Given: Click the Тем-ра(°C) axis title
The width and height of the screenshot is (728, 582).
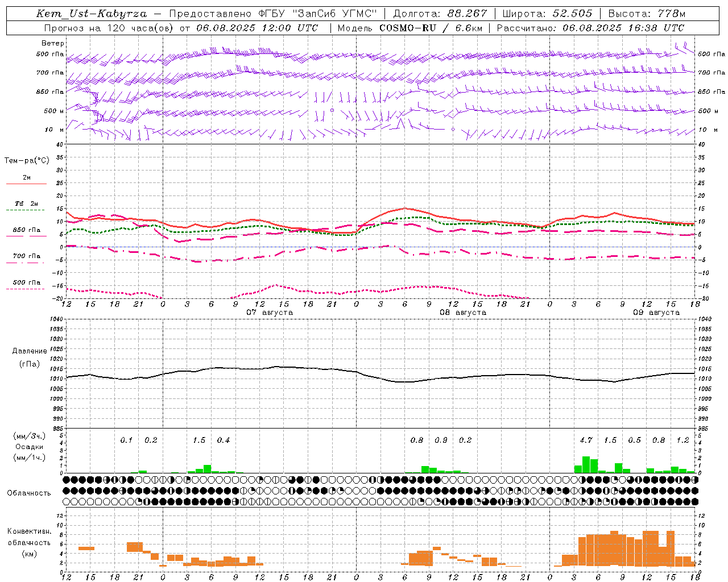Looking at the screenshot, I should [x=27, y=161].
